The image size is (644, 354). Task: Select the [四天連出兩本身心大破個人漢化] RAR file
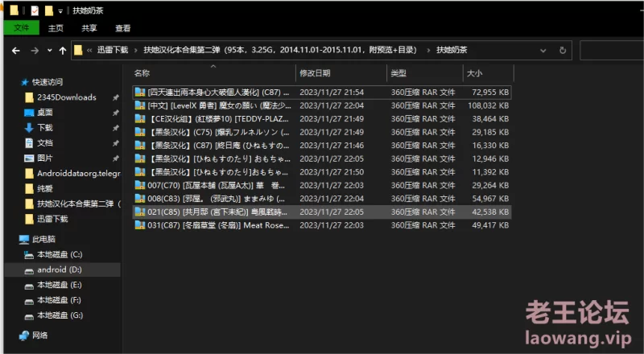coord(323,92)
